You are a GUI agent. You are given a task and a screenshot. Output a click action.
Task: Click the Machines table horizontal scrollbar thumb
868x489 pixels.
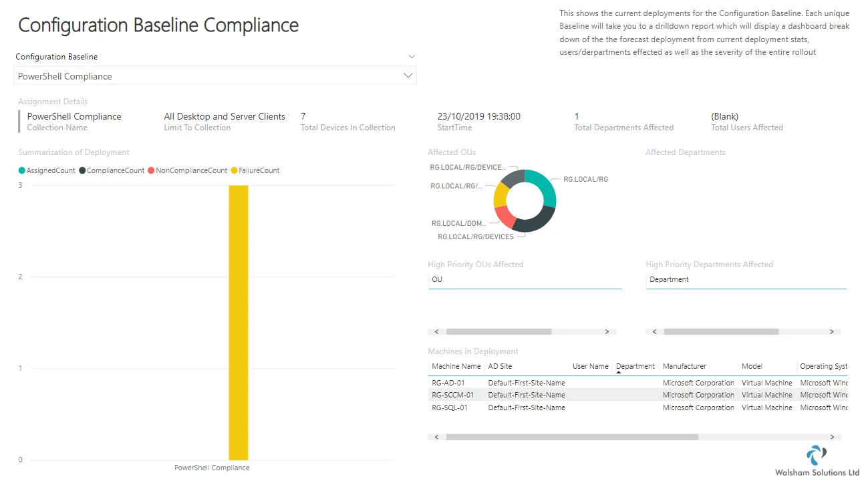(x=572, y=437)
